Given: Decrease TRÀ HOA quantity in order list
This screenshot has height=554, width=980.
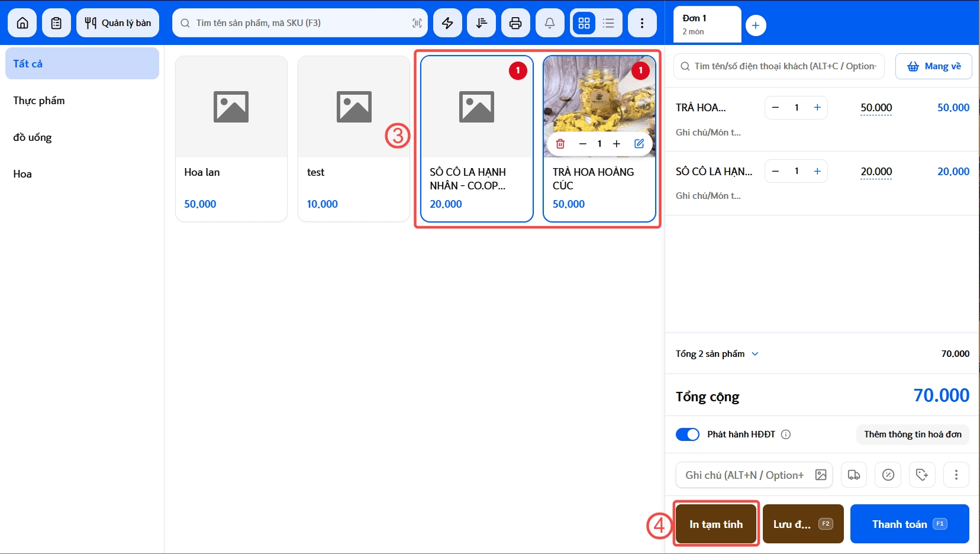Looking at the screenshot, I should pyautogui.click(x=776, y=108).
